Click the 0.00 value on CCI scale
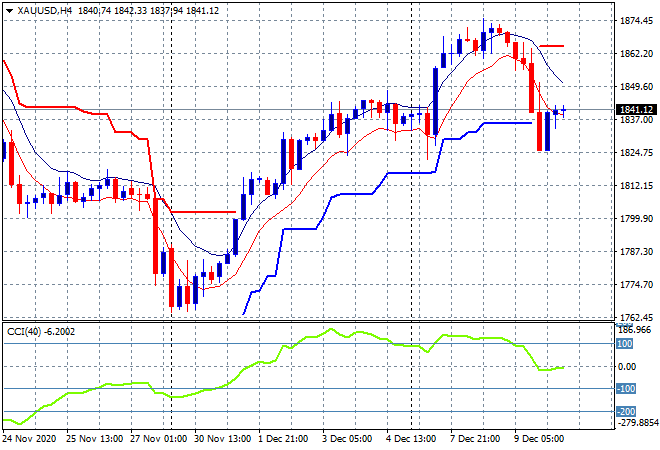Viewport: 660px width, 450px height. coord(627,367)
